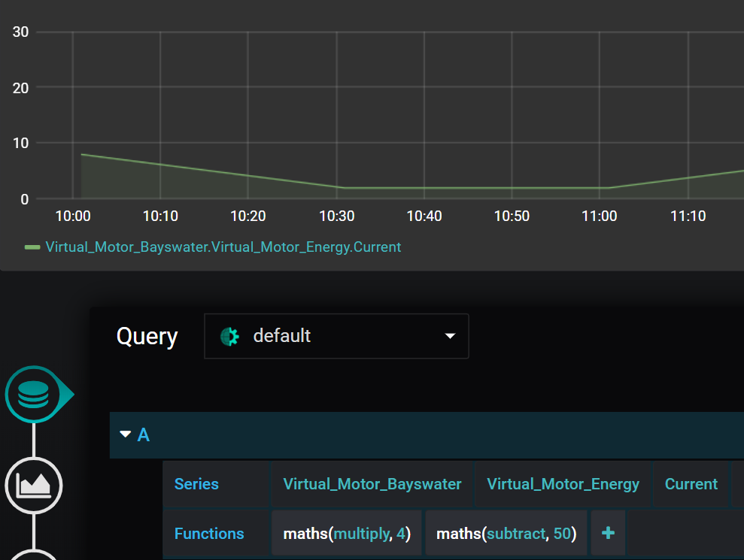The image size is (744, 560).
Task: Click the 10:00 time axis label
Action: click(x=73, y=216)
